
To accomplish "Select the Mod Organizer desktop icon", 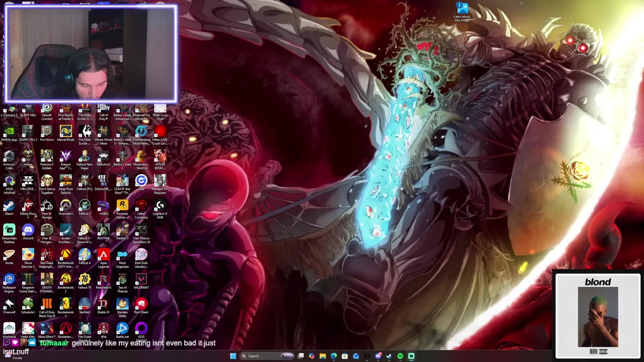I will 122,258.
